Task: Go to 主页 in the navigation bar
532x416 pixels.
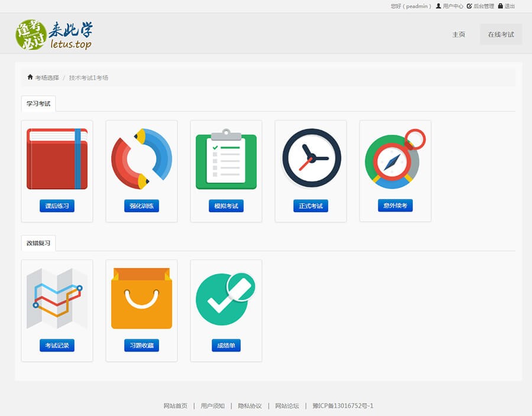Action: [x=458, y=35]
